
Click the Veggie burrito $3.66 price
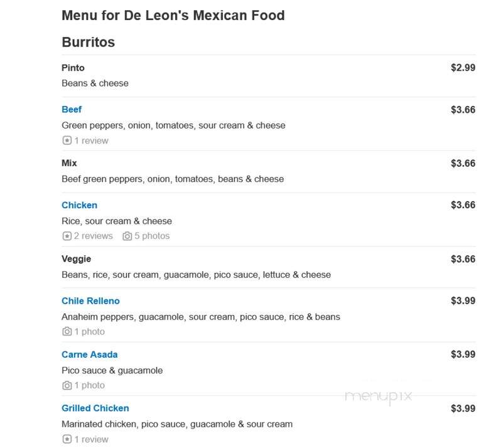pos(463,259)
